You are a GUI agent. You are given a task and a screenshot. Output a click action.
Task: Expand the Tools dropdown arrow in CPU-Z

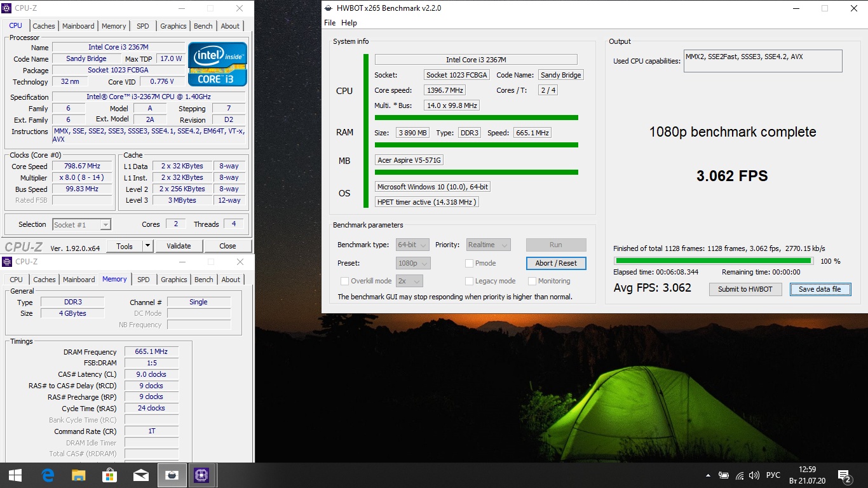(147, 246)
